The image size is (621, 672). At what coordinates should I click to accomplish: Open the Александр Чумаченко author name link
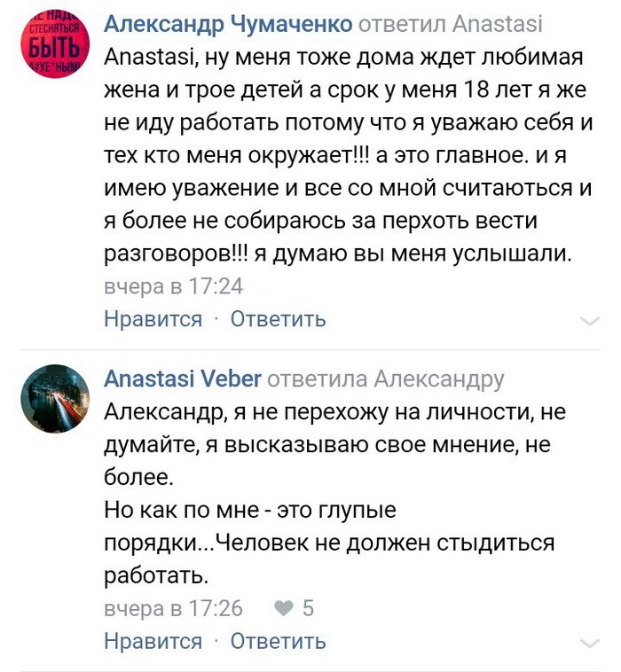pos(228,24)
